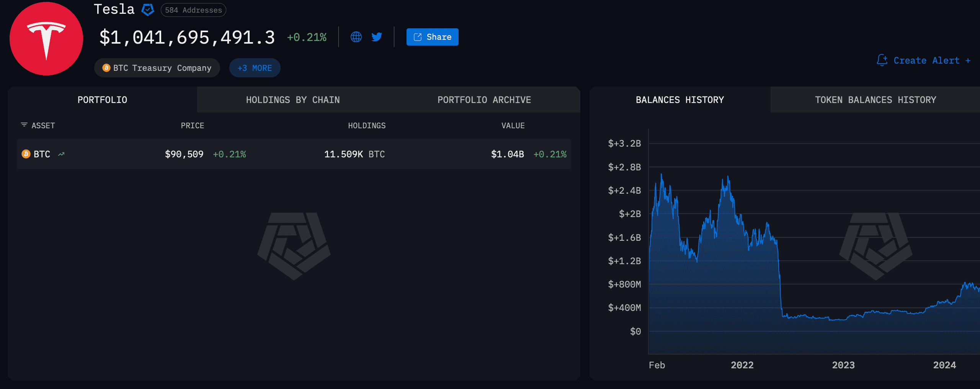The image size is (980, 389).
Task: Sort by the VALUE column header
Action: click(x=513, y=126)
